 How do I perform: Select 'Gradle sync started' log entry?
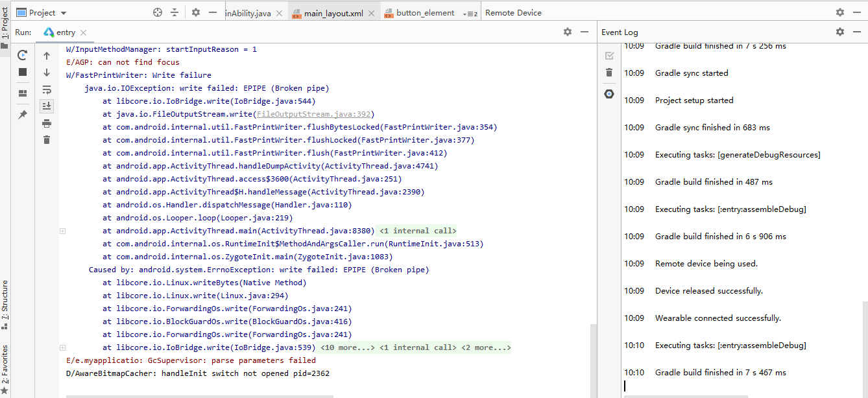(692, 73)
